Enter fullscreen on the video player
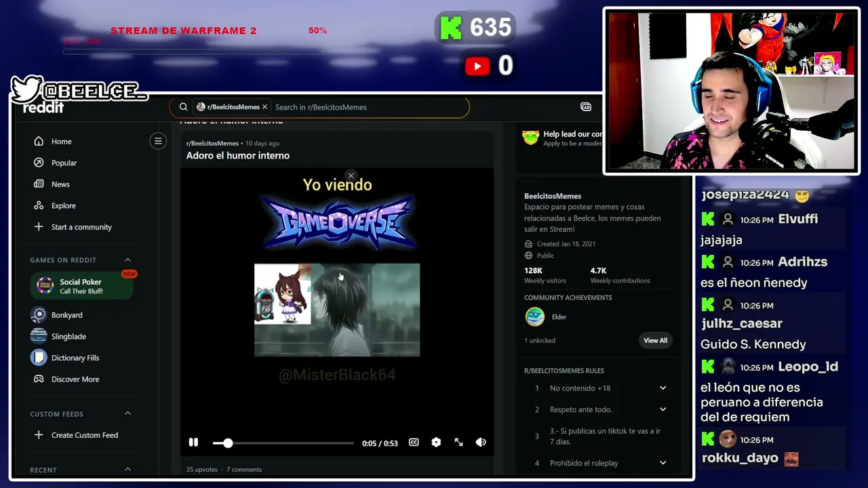 [458, 443]
